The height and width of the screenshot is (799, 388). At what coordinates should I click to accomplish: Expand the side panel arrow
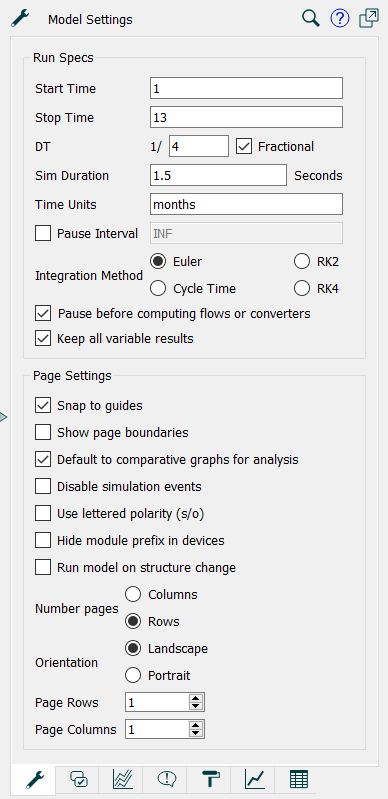[3, 417]
